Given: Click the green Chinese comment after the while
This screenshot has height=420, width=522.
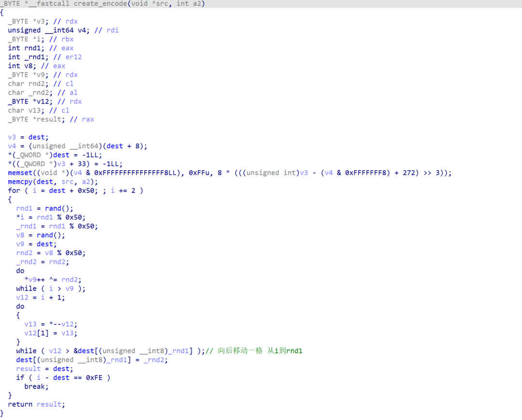Looking at the screenshot, I should 254,351.
